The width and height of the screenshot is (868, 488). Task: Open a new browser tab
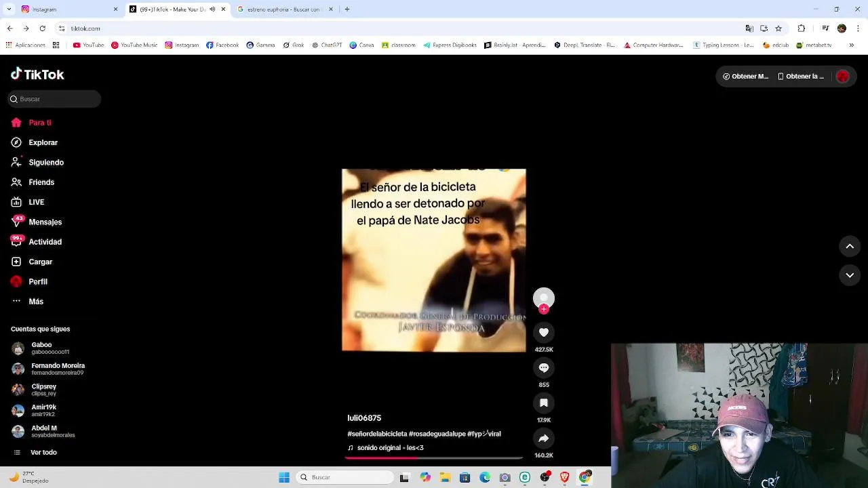(x=347, y=9)
